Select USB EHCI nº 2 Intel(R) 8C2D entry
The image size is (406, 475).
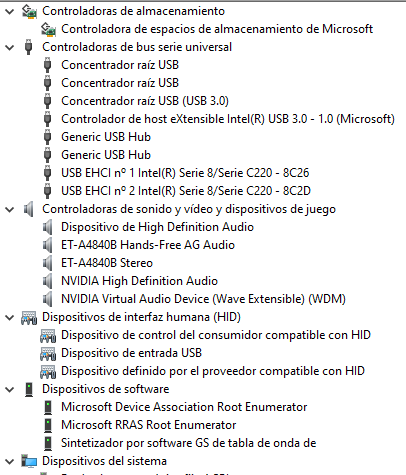coord(186,191)
